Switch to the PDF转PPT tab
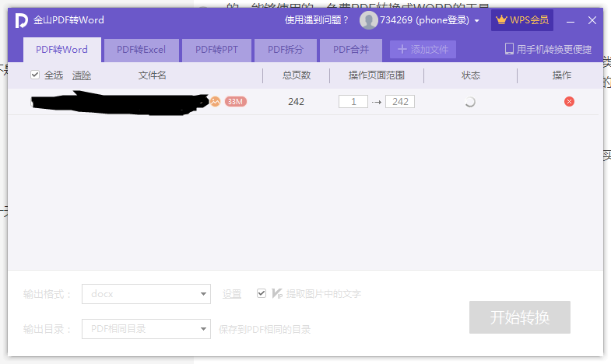The width and height of the screenshot is (611, 364). 216,50
